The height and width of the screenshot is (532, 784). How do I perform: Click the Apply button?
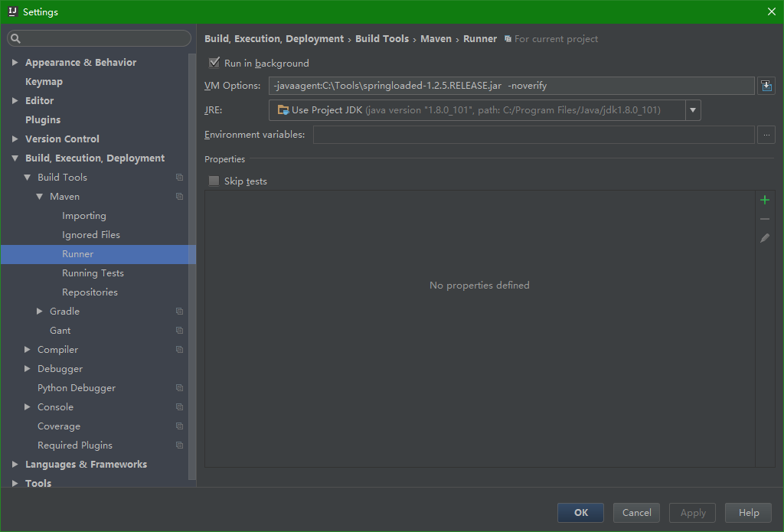[x=692, y=513]
